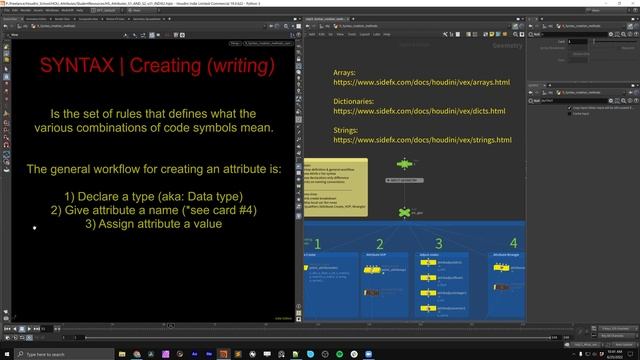Click the sticky note icon in the network toolbar
This screenshot has height=360, width=640.
tap(492, 34)
